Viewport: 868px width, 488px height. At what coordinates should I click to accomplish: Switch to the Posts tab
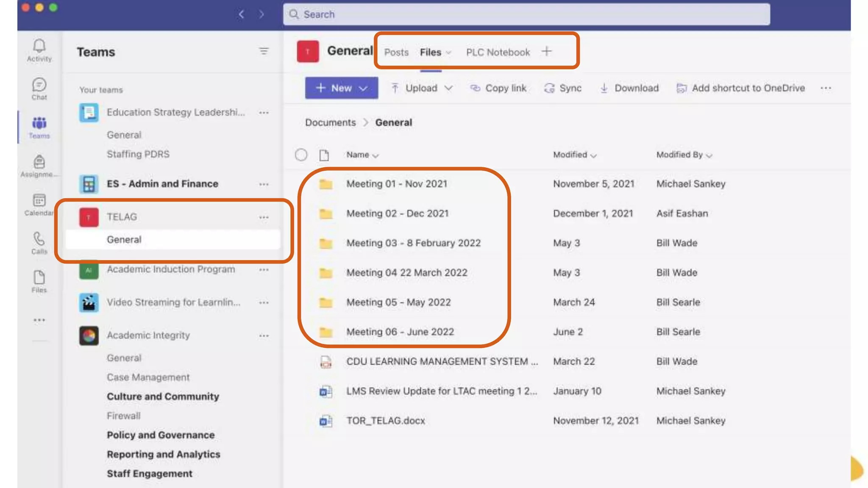click(x=396, y=52)
